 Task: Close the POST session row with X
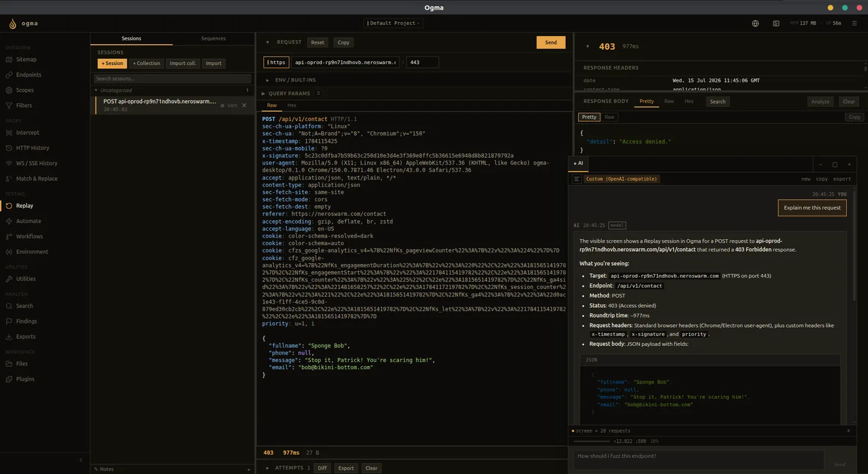point(244,105)
